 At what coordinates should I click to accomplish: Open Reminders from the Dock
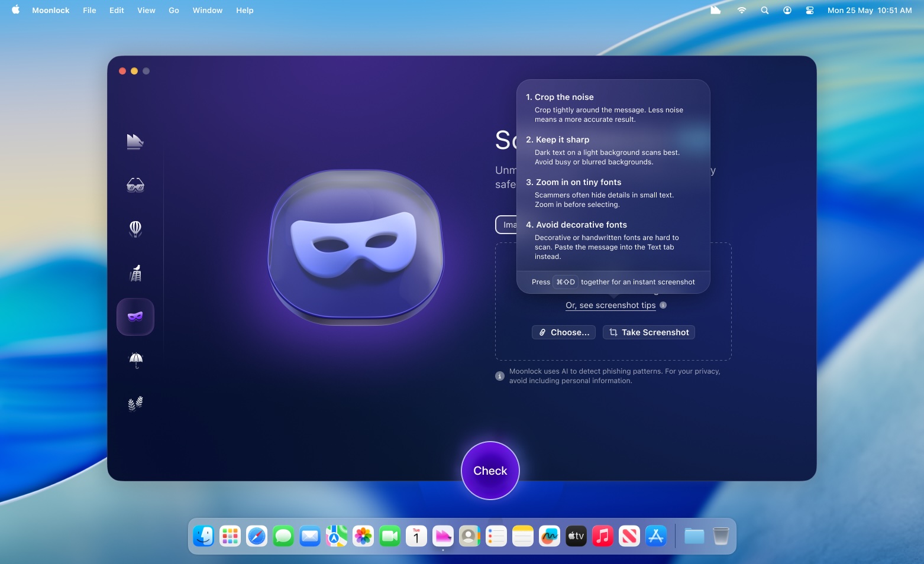pyautogui.click(x=496, y=536)
